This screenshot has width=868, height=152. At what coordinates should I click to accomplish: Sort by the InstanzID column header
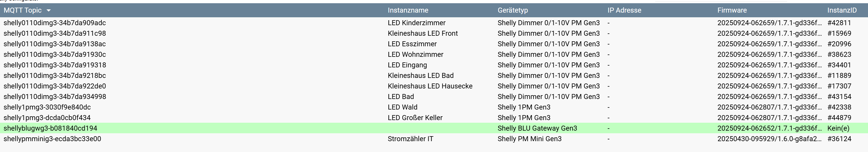point(842,11)
